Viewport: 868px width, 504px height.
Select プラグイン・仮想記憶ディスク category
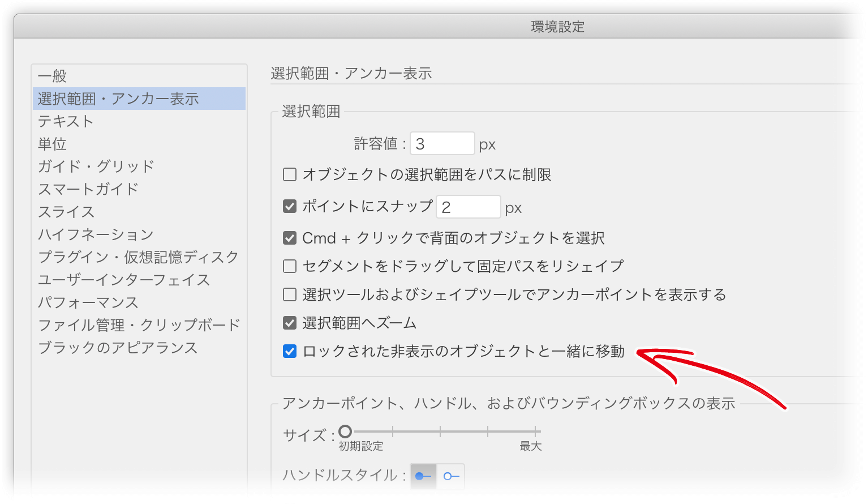pos(139,257)
